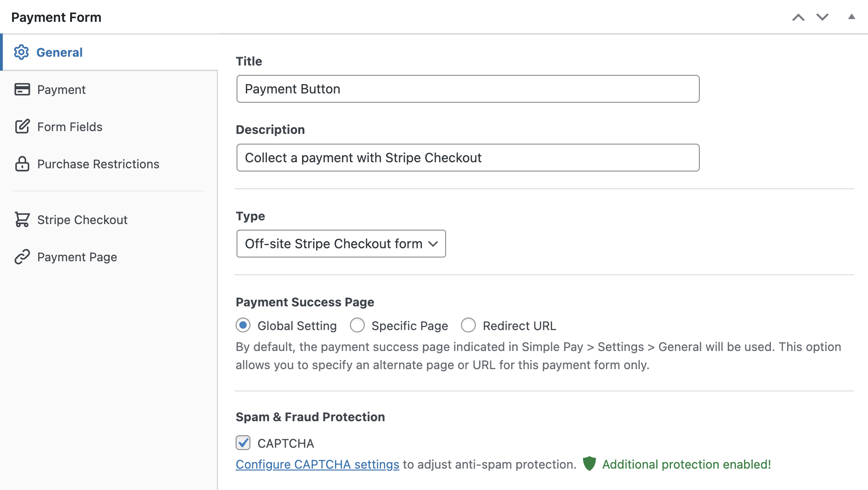Screen dimensions: 868x490
Task: Click the Title input field
Action: coord(467,88)
